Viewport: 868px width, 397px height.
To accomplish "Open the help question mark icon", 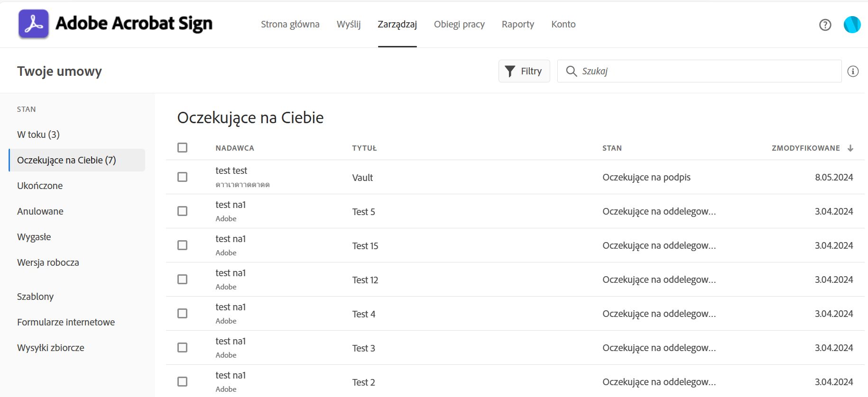I will click(825, 25).
